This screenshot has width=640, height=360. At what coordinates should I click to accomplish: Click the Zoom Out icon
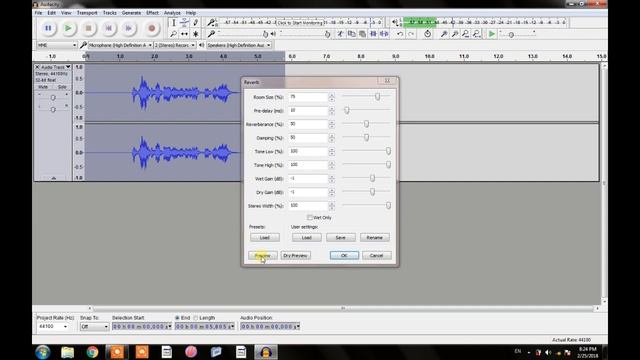(455, 34)
